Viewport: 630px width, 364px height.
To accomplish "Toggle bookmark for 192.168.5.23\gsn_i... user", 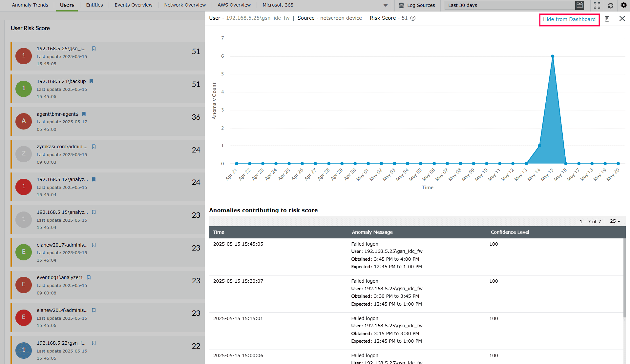I will click(x=94, y=343).
